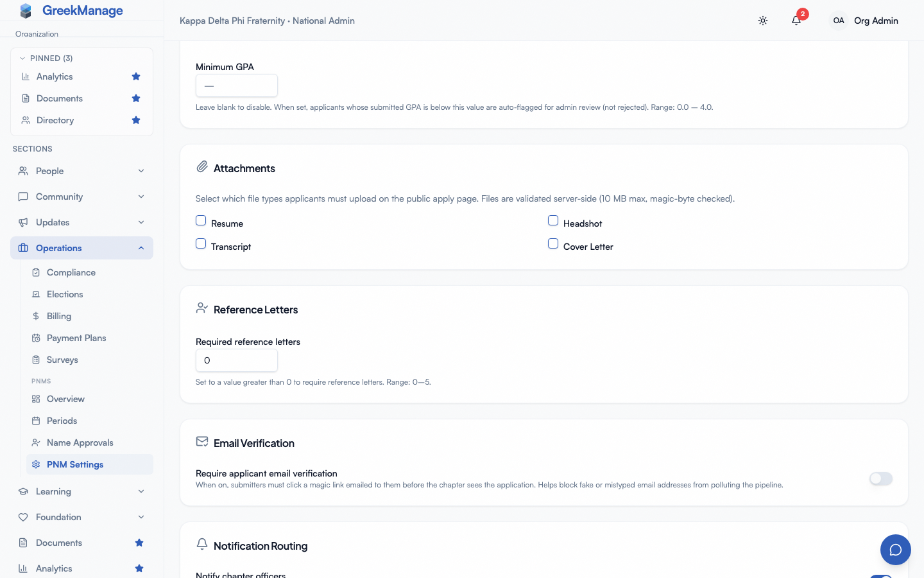Open the notifications bell

[796, 21]
